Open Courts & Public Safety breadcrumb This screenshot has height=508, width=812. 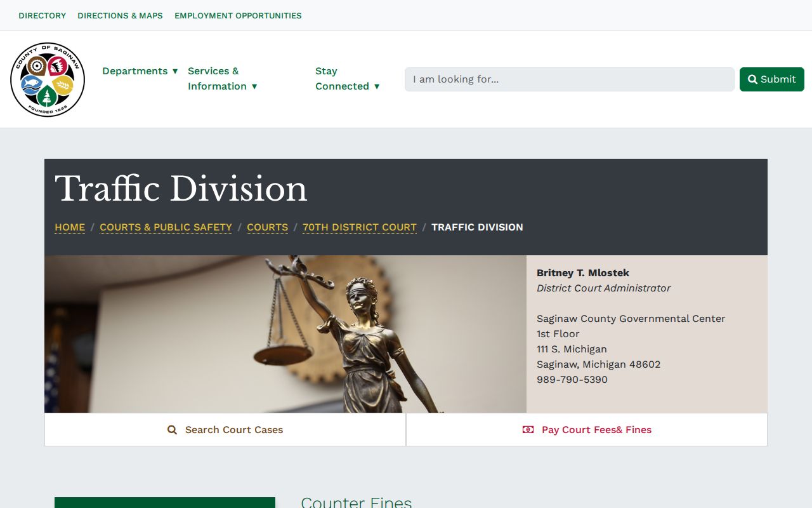(166, 227)
